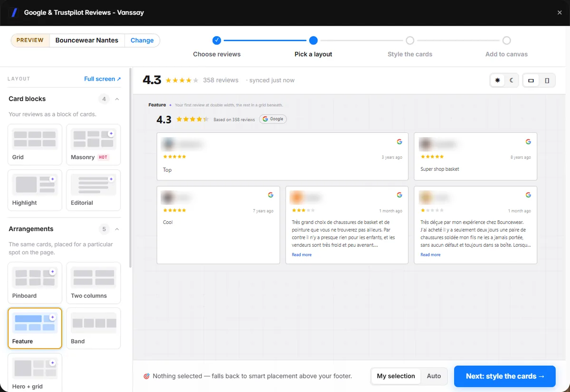This screenshot has width=570, height=392.
Task: Close the Google & Trustpilot Reviews dialog
Action: point(560,13)
